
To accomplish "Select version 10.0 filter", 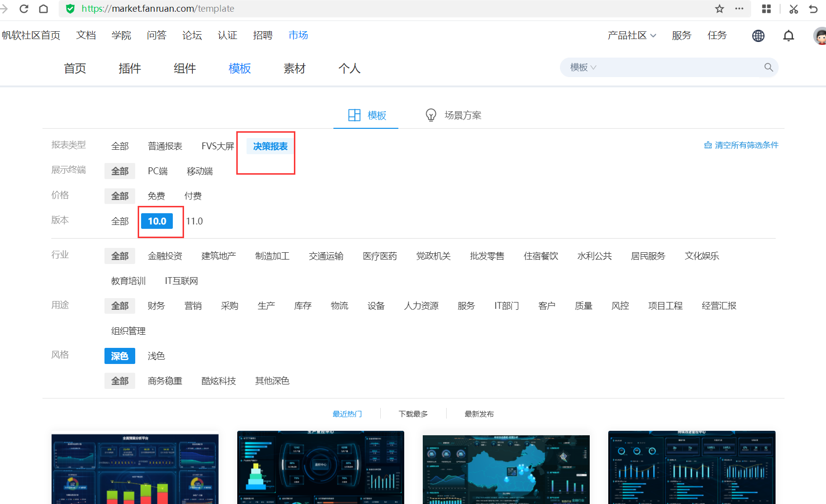I will (157, 221).
